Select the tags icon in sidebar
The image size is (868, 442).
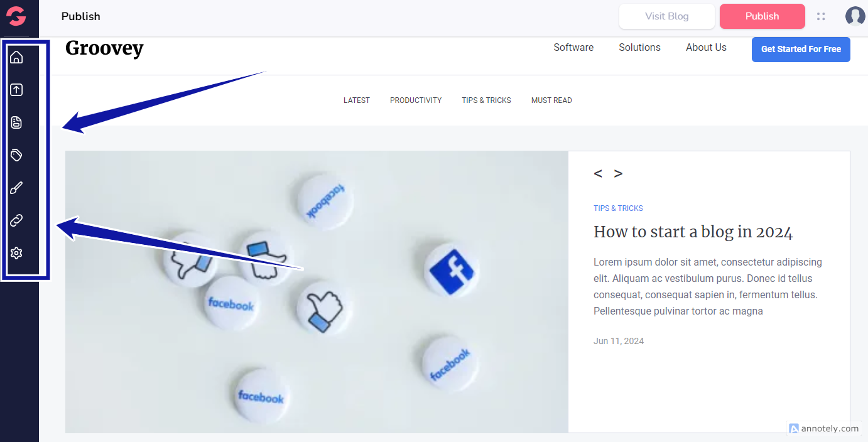[x=16, y=155]
